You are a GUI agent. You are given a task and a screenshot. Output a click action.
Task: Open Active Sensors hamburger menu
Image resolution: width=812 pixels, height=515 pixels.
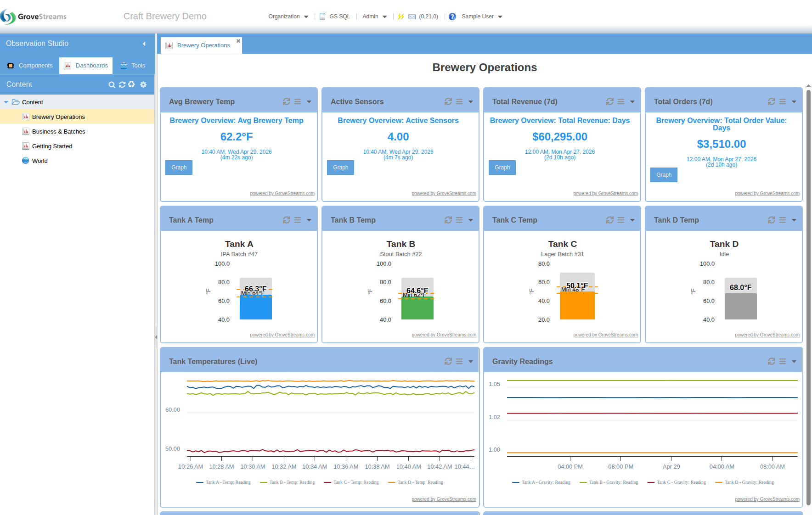[459, 101]
